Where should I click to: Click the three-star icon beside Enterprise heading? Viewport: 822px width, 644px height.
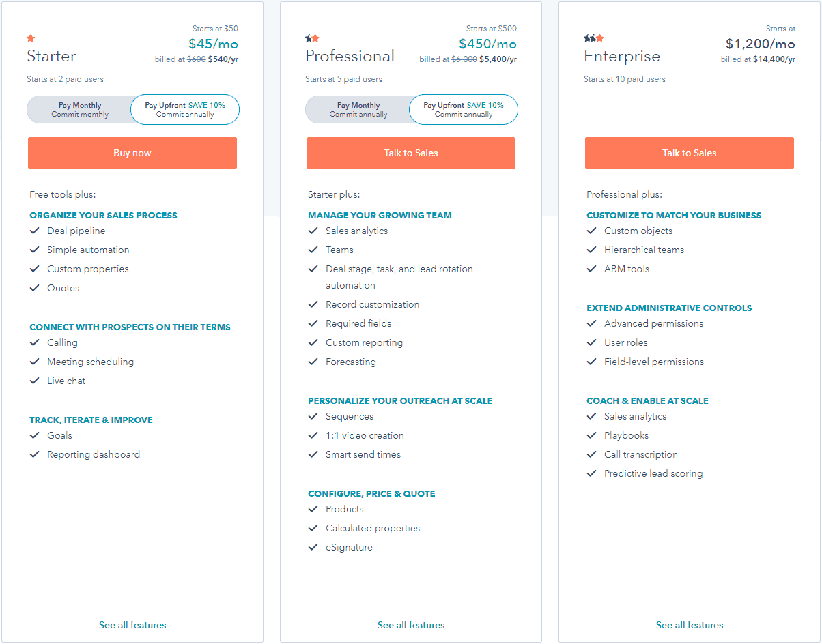click(591, 39)
